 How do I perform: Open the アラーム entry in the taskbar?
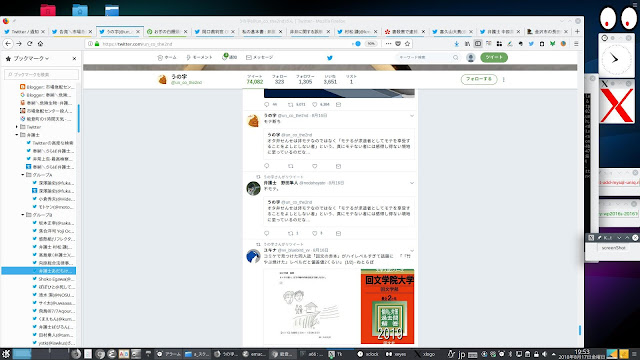point(169,354)
